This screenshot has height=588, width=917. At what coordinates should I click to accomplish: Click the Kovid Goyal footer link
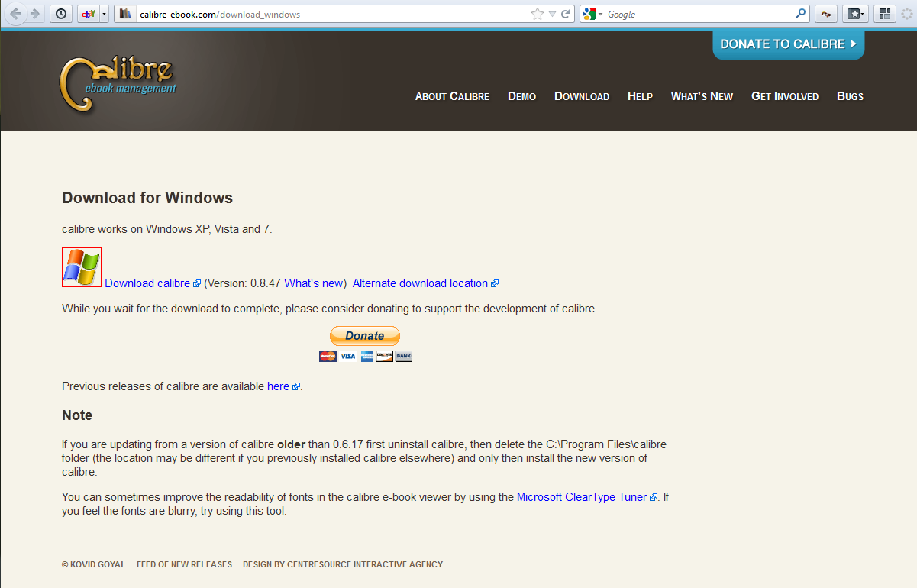[x=95, y=565]
